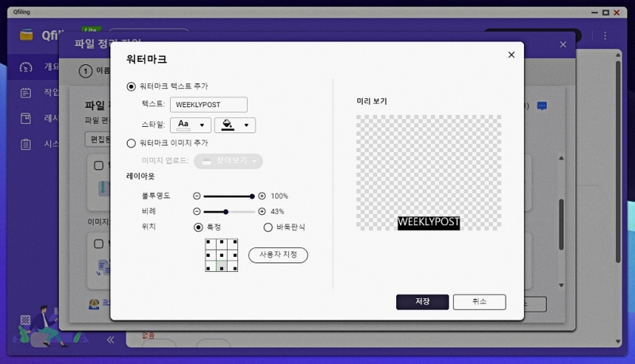Click the 사용자 지정 button
The height and width of the screenshot is (364, 635).
[278, 255]
